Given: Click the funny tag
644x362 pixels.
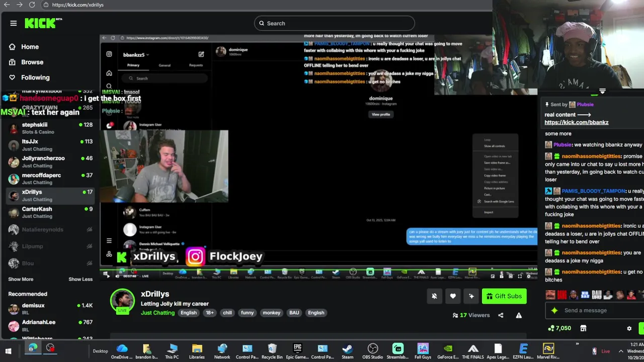Looking at the screenshot, I should pos(247,313).
